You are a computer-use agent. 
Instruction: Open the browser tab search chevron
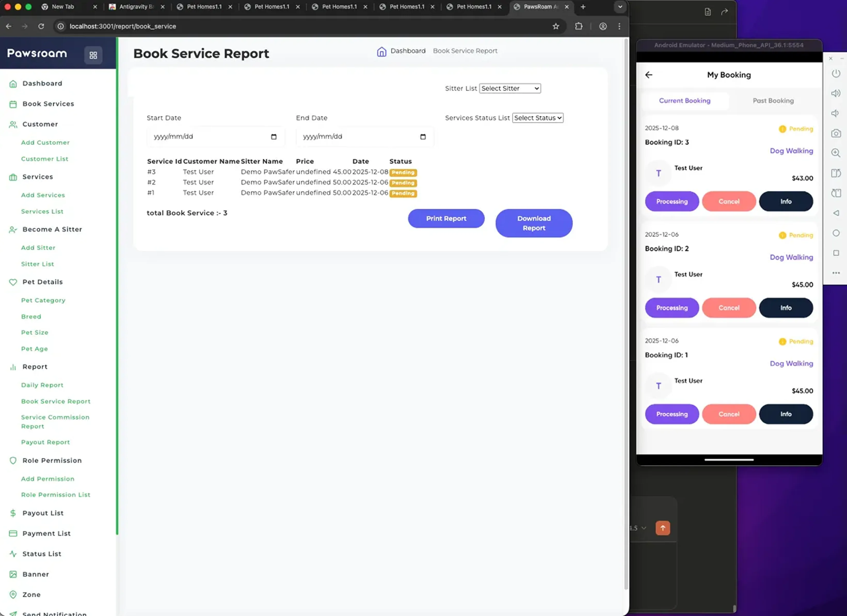[x=620, y=7]
